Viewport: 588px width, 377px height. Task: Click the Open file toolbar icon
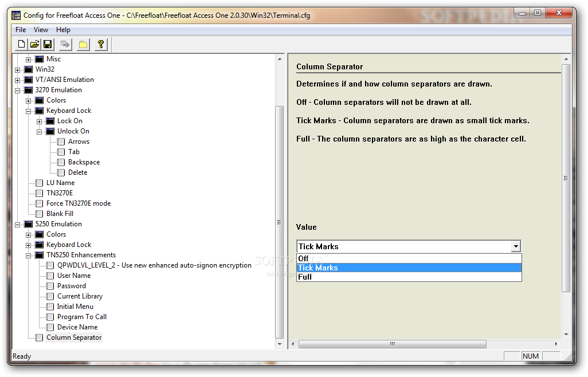click(x=34, y=44)
